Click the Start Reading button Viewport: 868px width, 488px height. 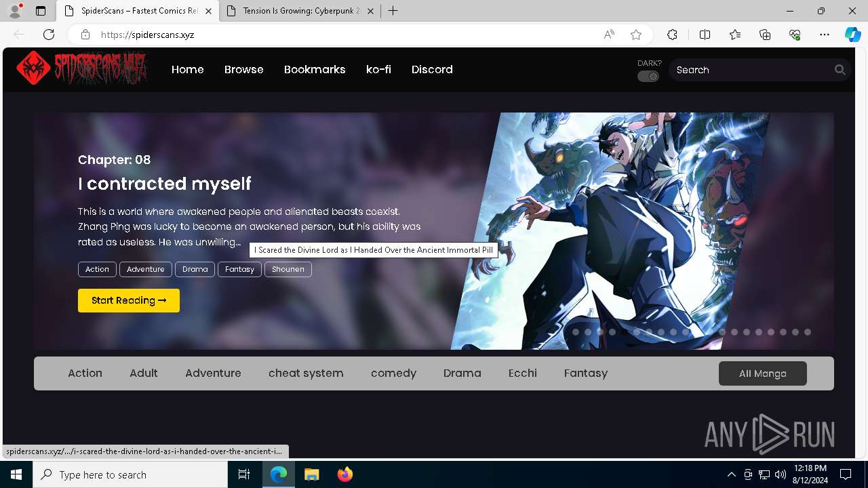click(129, 300)
